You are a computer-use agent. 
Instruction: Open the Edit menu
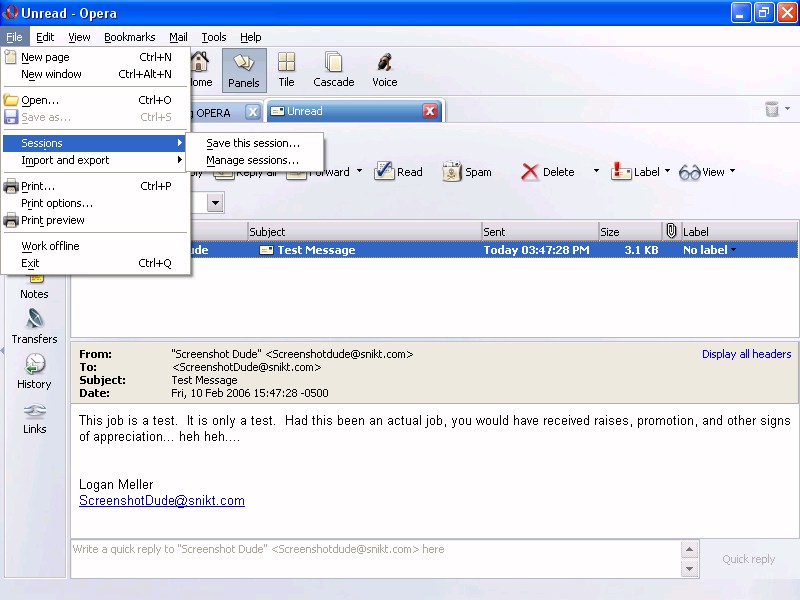coord(45,37)
